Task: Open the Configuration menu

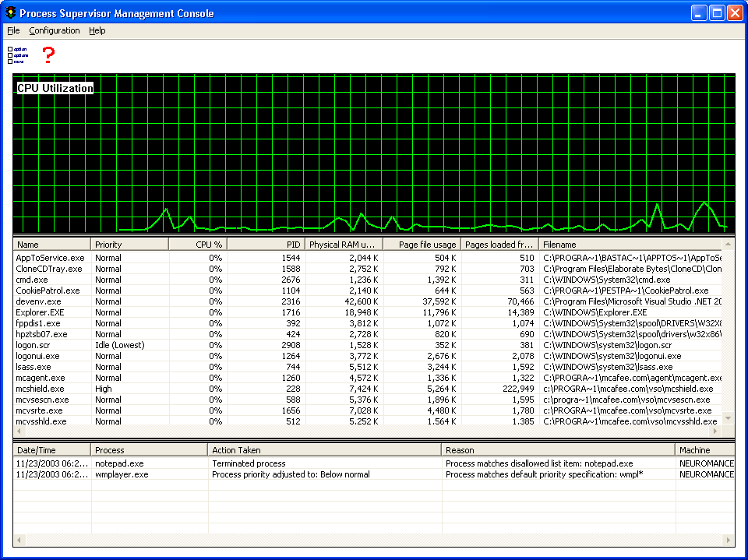Action: coord(55,30)
